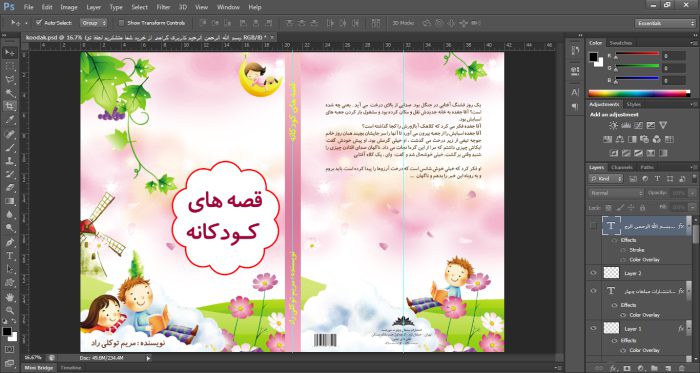Open the status bar info arrow
This screenshot has width=700, height=373.
click(149, 358)
